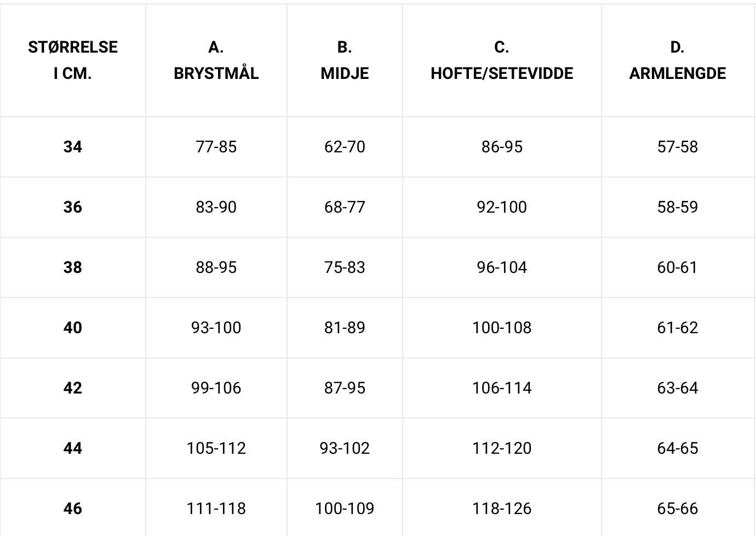Select size 34 row label
This screenshot has height=536, width=756.
(73, 147)
